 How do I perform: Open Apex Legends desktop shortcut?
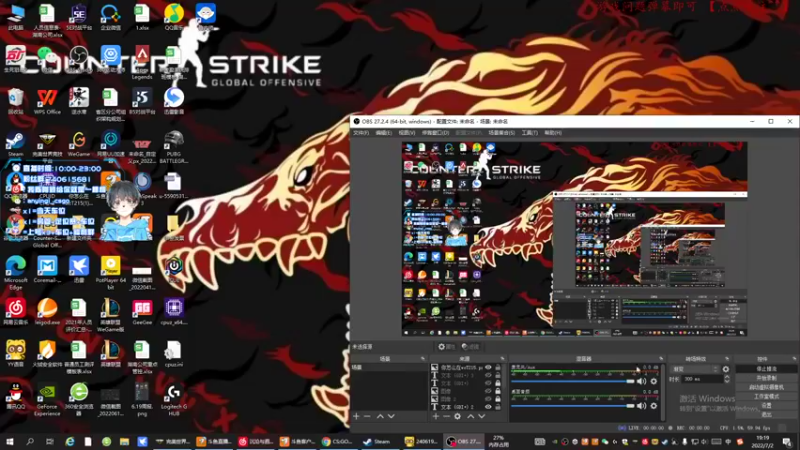[142, 61]
